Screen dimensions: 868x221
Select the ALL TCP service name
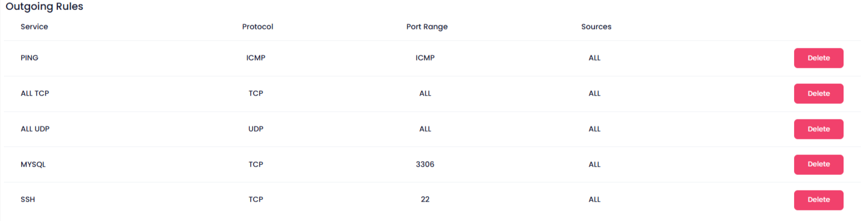[34, 93]
